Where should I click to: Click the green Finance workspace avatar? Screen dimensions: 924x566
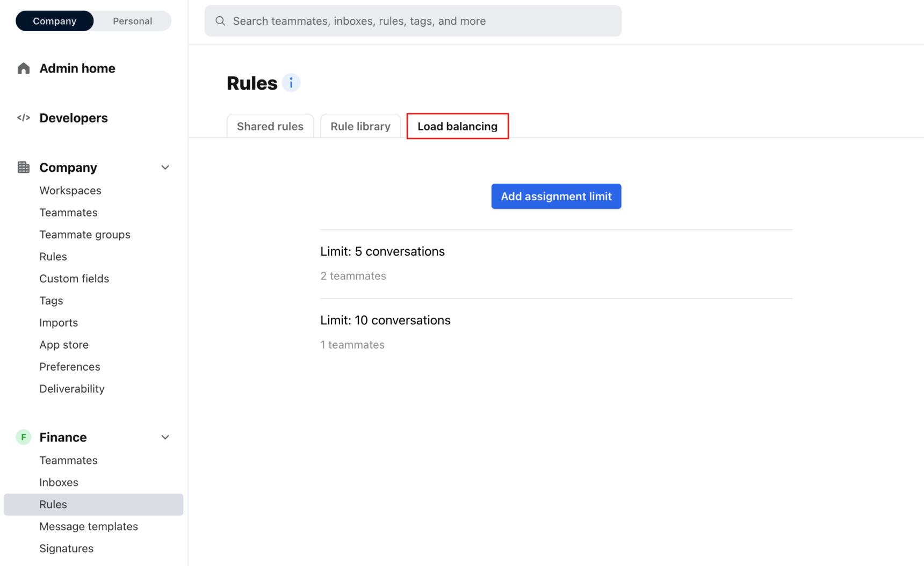coord(23,437)
